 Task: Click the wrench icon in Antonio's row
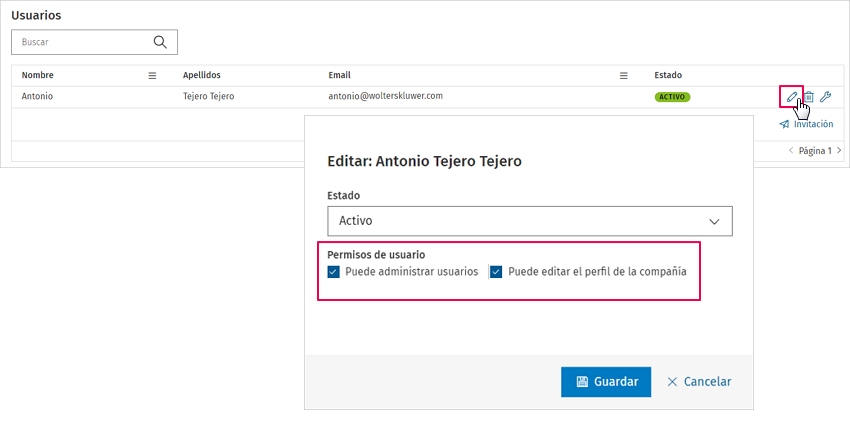tap(826, 97)
